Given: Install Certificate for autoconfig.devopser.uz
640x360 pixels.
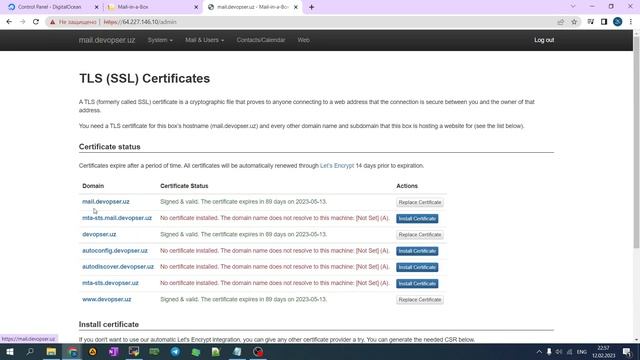Looking at the screenshot, I should coord(417,251).
